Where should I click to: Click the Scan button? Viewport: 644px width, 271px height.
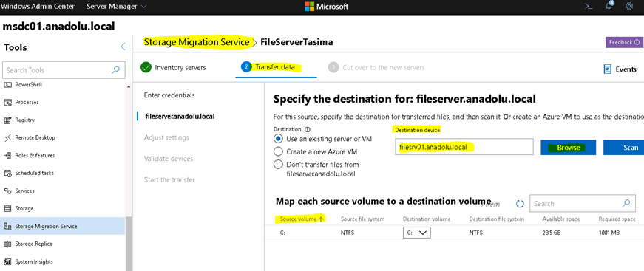(x=623, y=148)
